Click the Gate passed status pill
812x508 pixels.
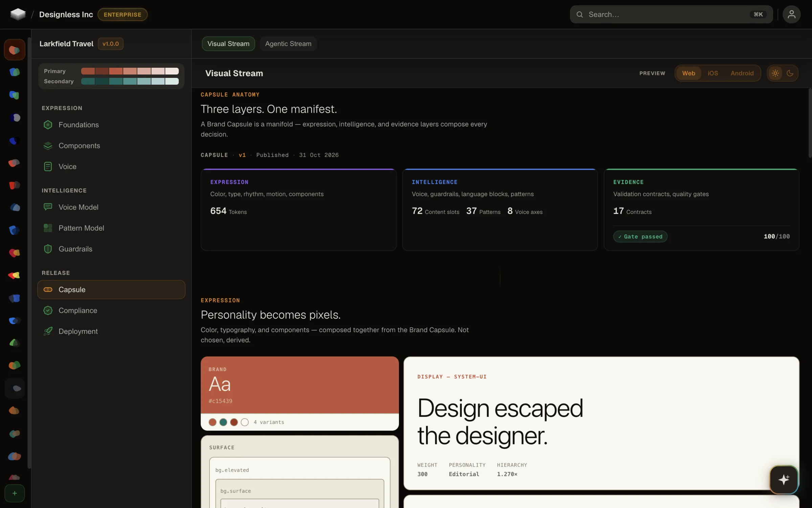[640, 236]
